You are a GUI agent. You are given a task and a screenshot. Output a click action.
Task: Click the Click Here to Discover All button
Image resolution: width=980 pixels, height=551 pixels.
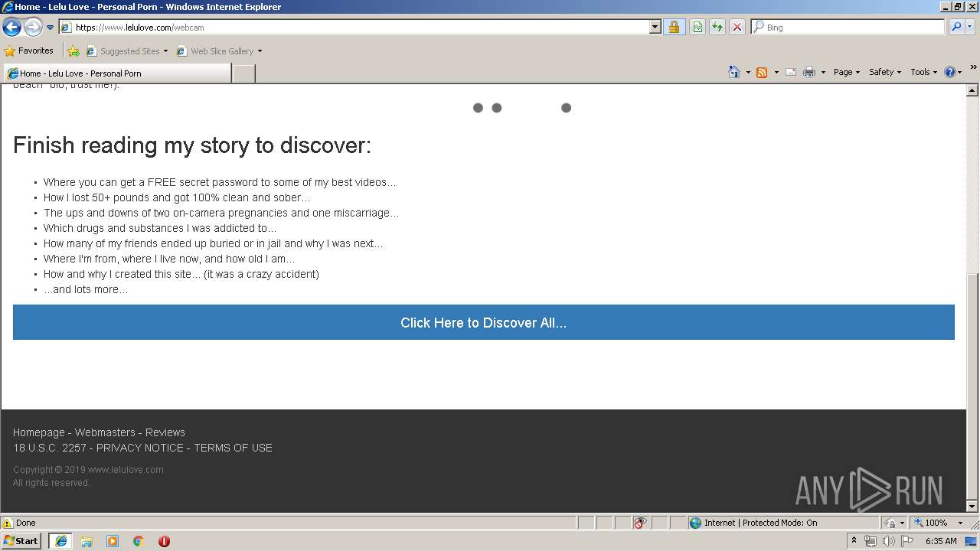point(484,322)
